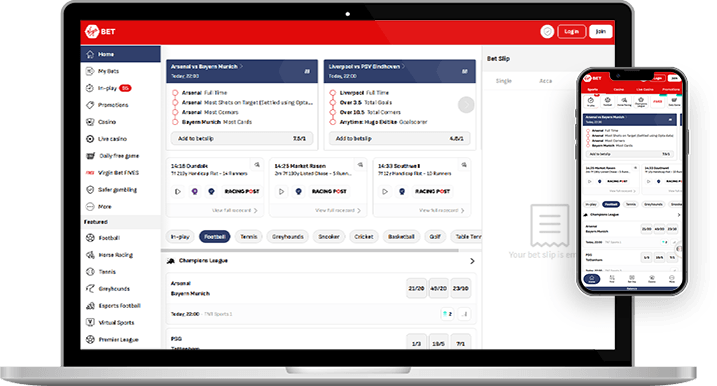Select Arsenal Most Shots on Target option
This screenshot has height=386, width=717.
(x=175, y=102)
